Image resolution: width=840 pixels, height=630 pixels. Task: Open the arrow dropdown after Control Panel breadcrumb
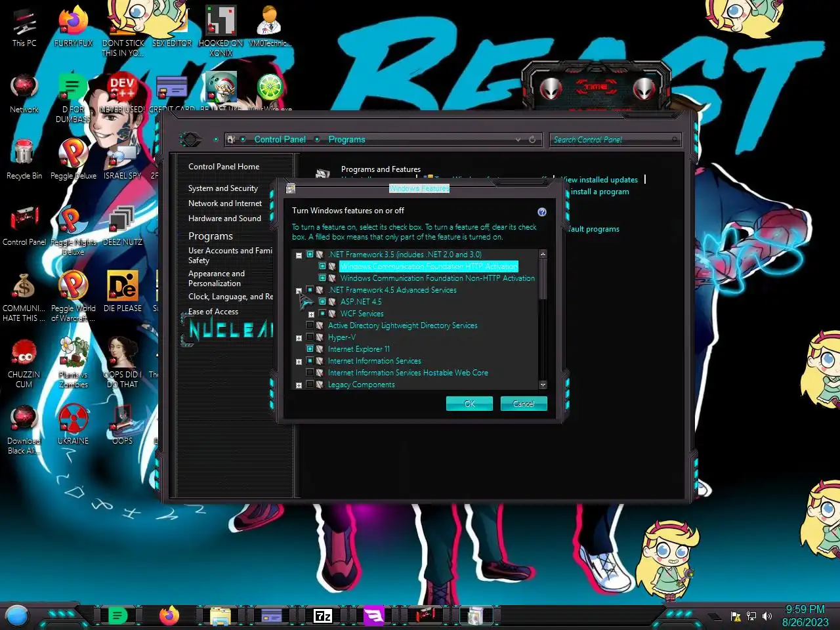coord(317,140)
